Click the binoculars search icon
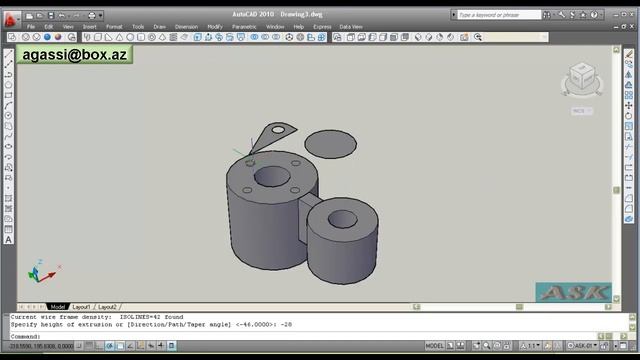640x360 pixels. tap(546, 15)
